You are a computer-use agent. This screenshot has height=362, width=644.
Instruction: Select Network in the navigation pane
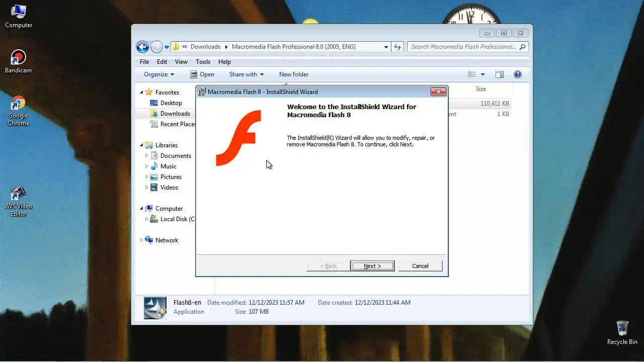pos(167,240)
